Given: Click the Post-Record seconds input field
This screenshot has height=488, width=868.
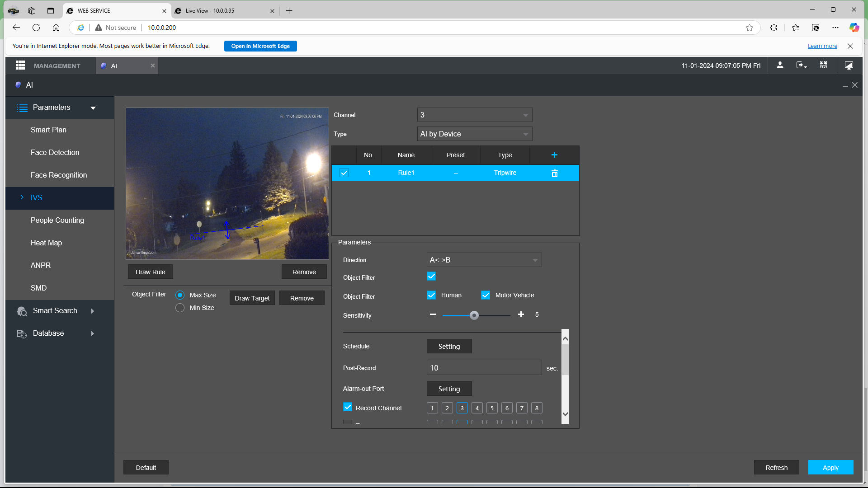Looking at the screenshot, I should 484,368.
